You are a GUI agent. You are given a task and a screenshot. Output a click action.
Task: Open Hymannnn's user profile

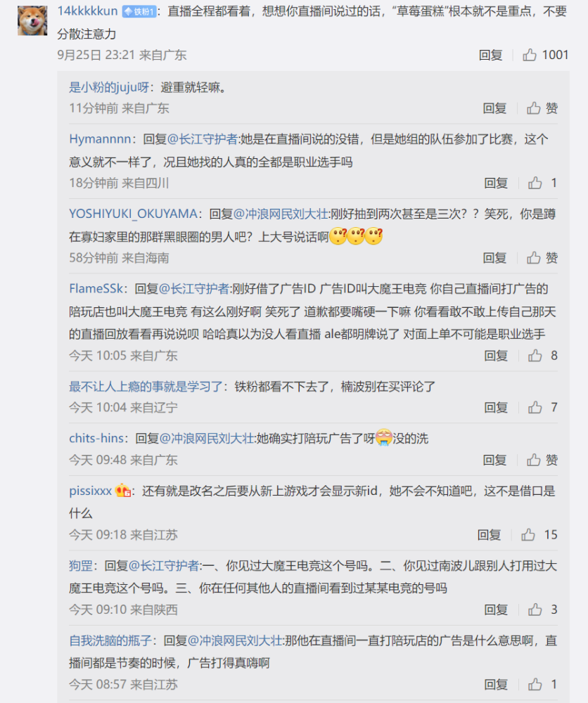pos(100,139)
